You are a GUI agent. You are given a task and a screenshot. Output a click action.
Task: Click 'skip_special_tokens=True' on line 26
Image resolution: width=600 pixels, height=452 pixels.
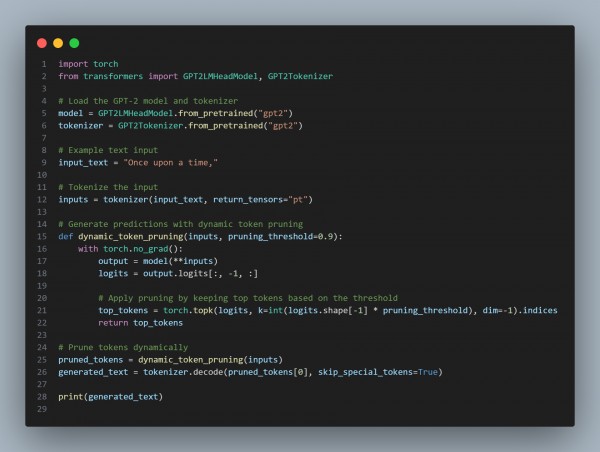378,372
